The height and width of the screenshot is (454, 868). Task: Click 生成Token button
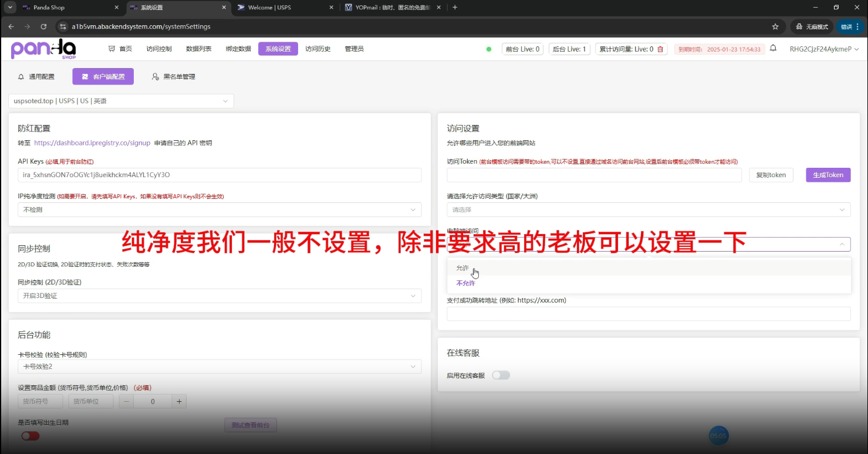pyautogui.click(x=828, y=175)
